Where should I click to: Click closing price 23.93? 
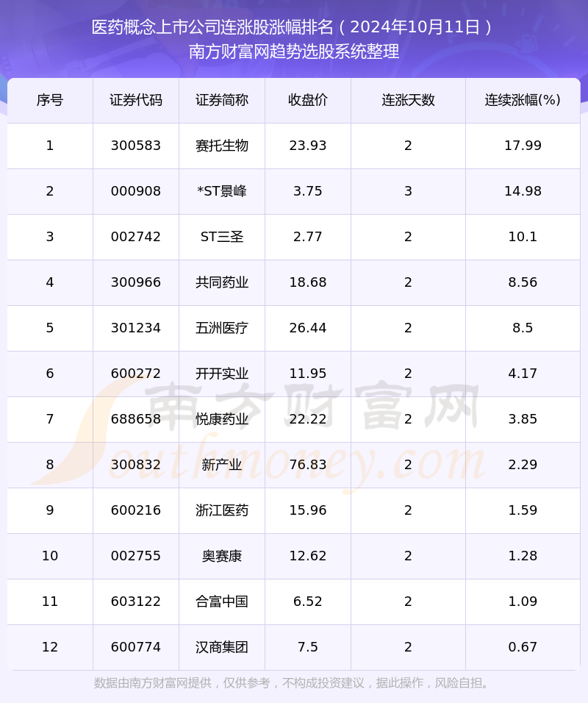308,146
